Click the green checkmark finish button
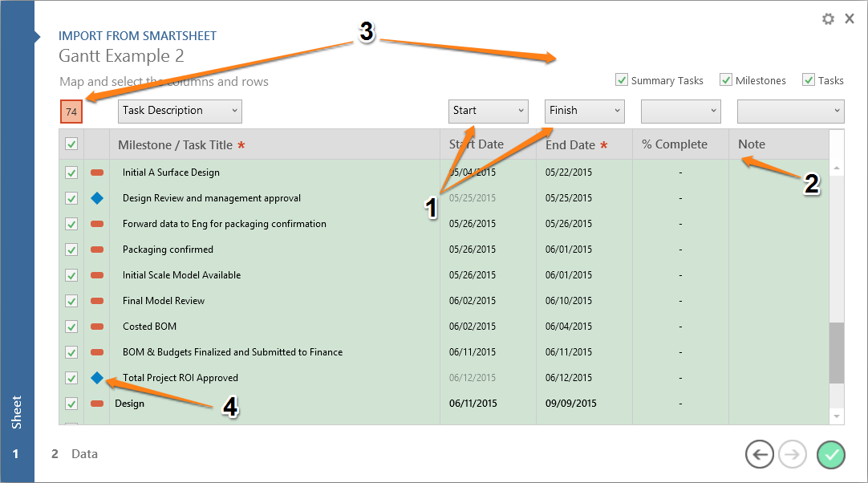Viewport: 868px width, 483px height. 831,455
